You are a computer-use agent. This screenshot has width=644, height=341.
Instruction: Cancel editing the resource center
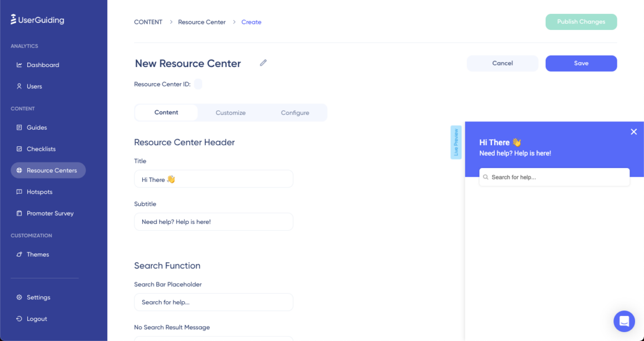pos(502,63)
